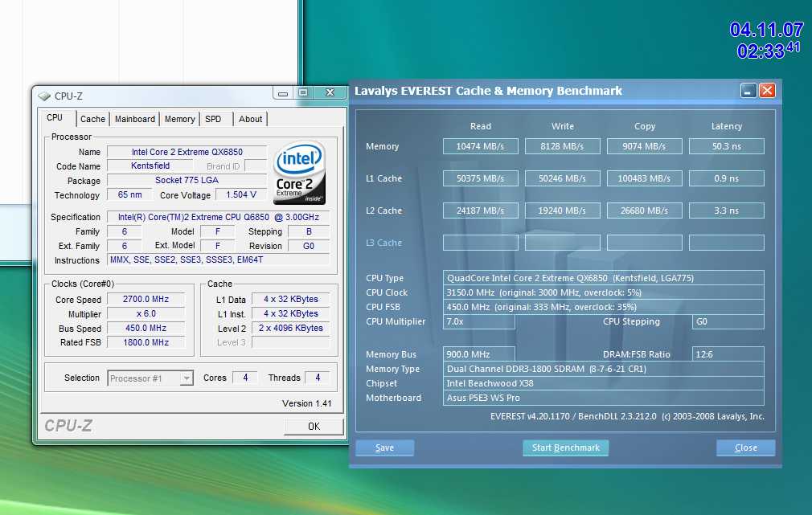The height and width of the screenshot is (515, 812).
Task: Switch to the CPU tab
Action: tap(55, 118)
